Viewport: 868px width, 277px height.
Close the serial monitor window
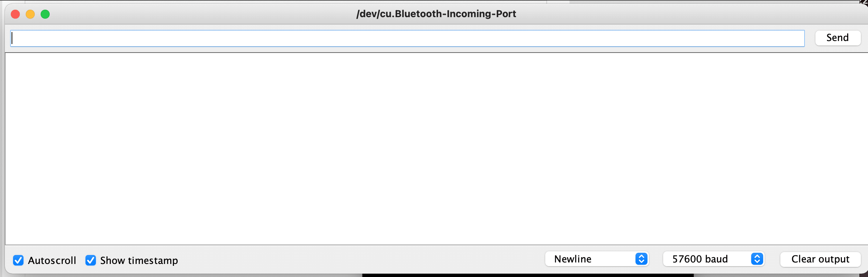click(x=15, y=14)
